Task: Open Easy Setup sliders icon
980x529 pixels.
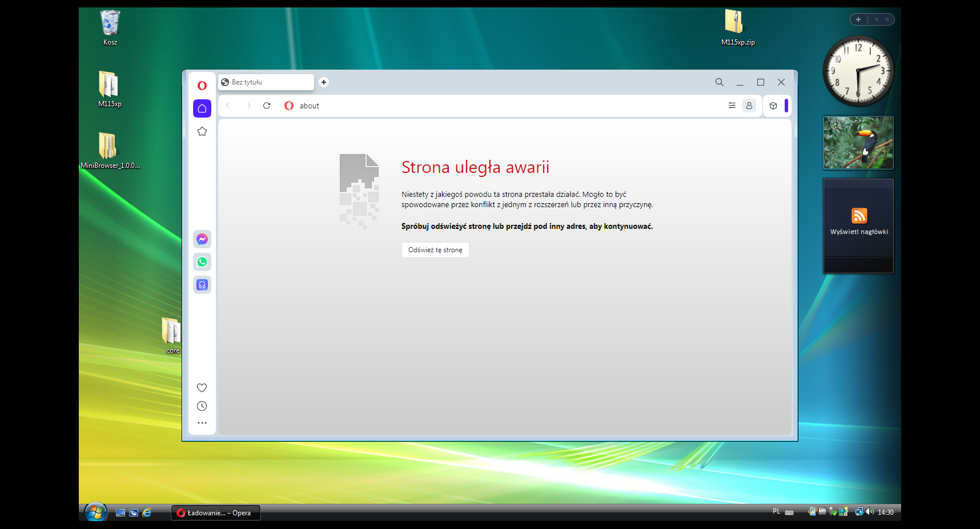Action: point(732,106)
